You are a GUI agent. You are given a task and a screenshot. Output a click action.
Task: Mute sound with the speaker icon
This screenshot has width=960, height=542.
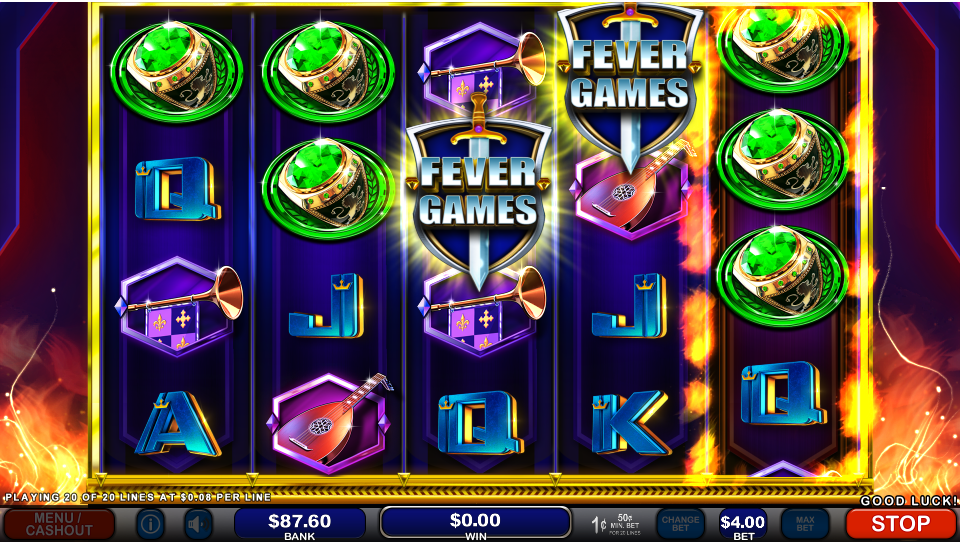click(x=198, y=525)
